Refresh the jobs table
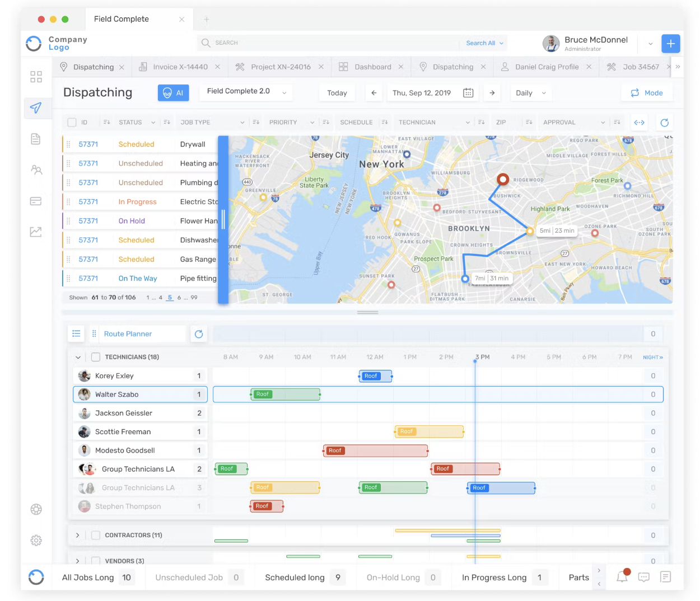The width and height of the screenshot is (700, 601). [x=665, y=123]
